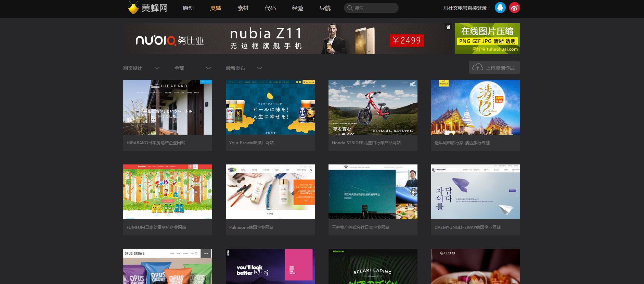Screen dimensions: 644x284
Task: Click Honda STRIDER儿童自行车产品网站 title
Action: coord(366,143)
